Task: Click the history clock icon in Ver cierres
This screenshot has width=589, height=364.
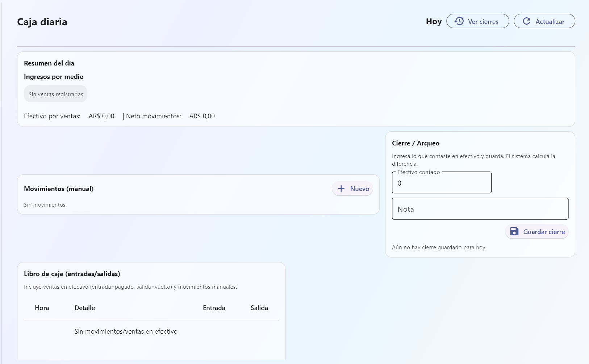Action: click(459, 21)
